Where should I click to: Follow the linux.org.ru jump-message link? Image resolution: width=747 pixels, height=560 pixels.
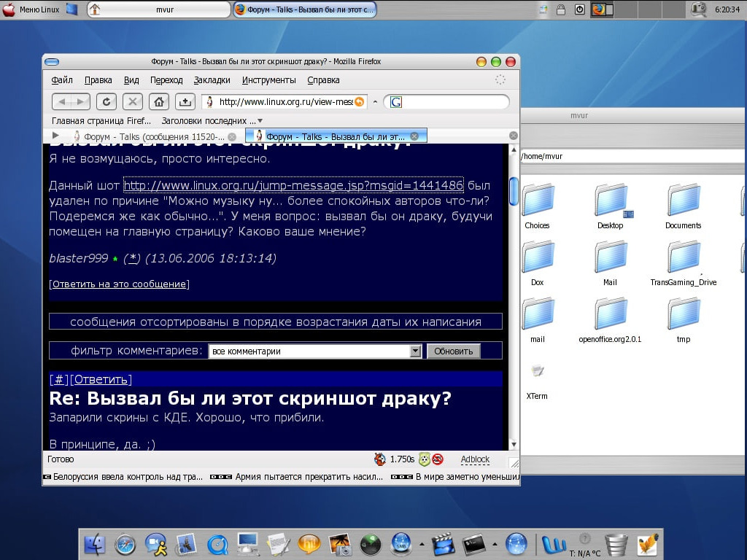pyautogui.click(x=293, y=185)
